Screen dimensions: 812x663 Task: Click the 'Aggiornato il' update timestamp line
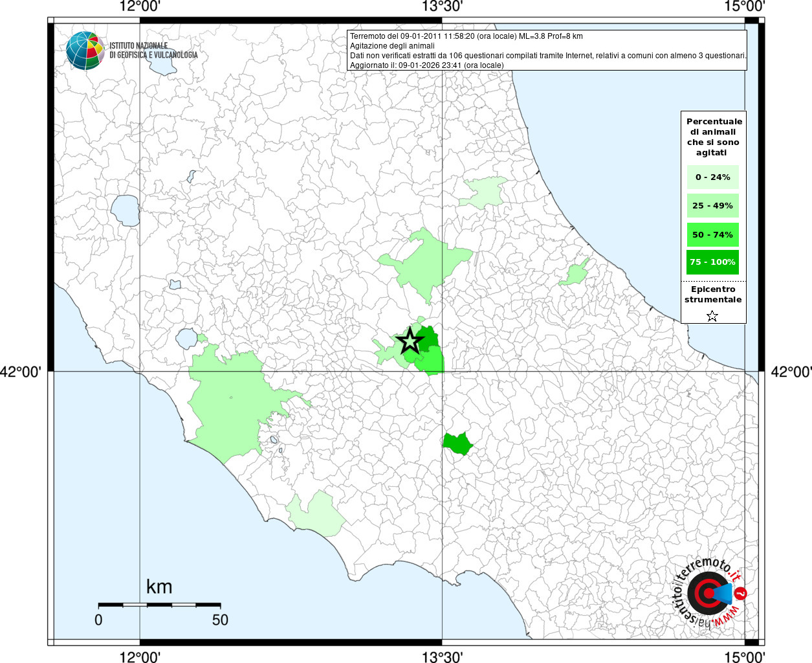click(426, 65)
